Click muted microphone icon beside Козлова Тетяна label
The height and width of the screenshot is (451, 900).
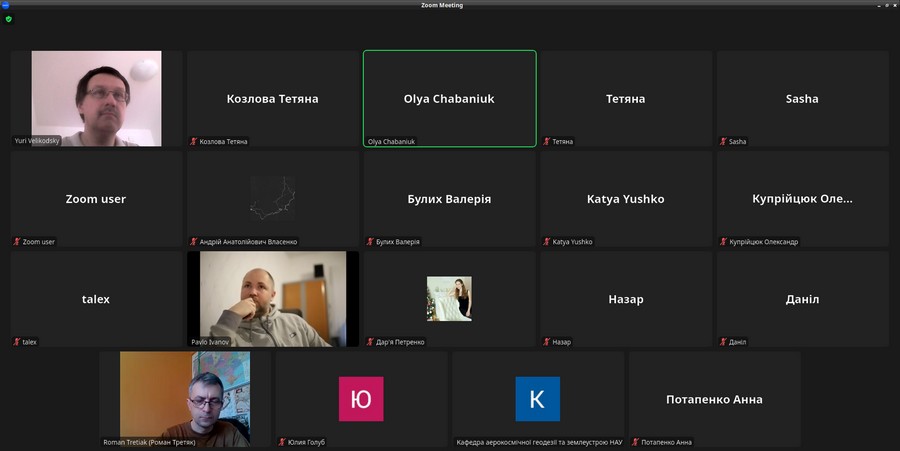194,142
